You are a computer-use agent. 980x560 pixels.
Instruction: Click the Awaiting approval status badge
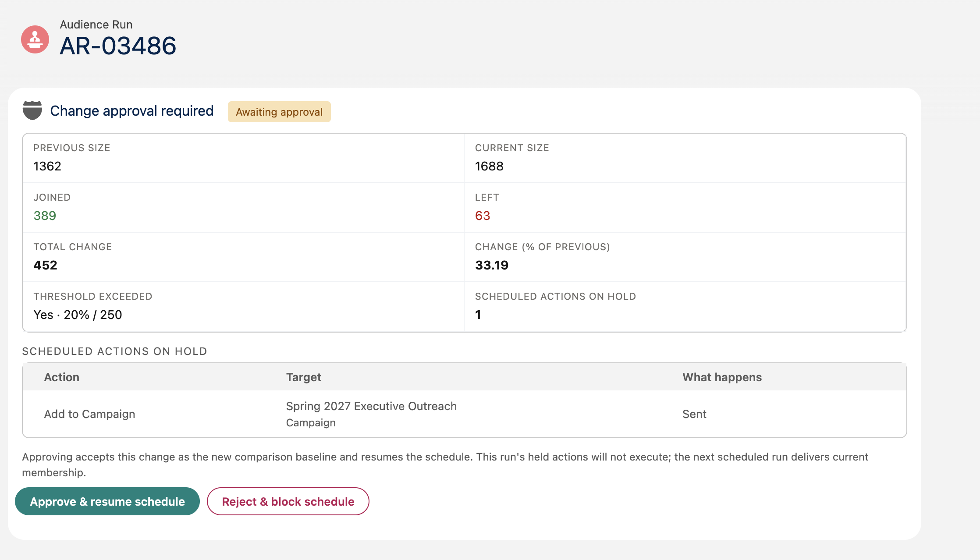279,112
